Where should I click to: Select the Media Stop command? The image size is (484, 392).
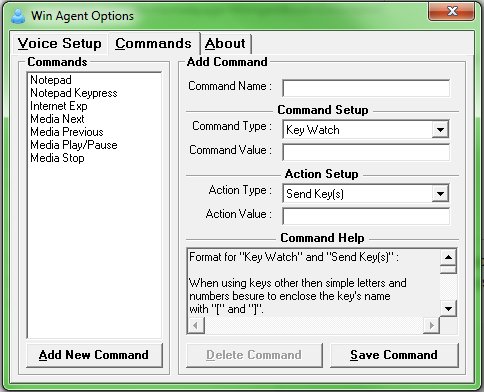(x=57, y=158)
